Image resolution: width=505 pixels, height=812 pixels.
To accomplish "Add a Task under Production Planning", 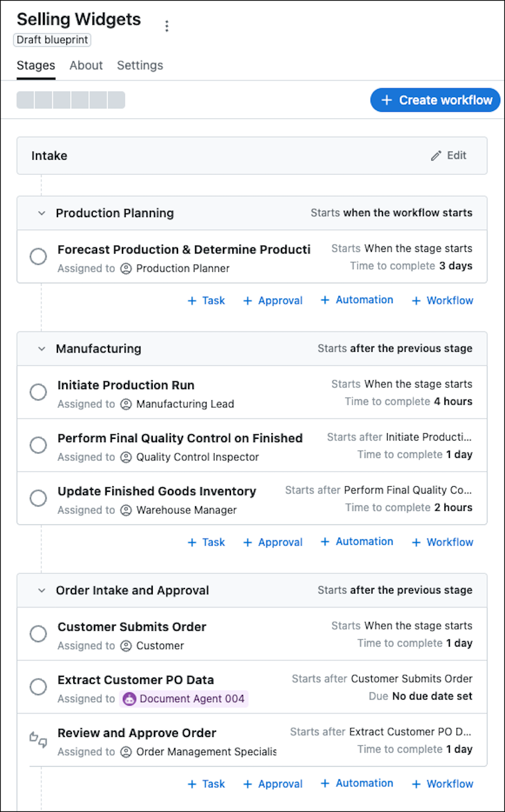I will (206, 301).
